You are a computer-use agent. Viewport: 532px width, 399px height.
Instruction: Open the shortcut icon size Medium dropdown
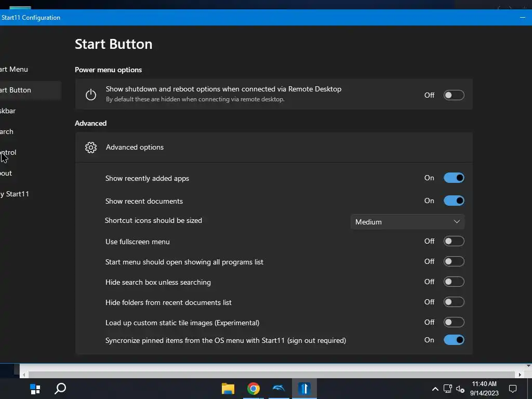pos(407,222)
